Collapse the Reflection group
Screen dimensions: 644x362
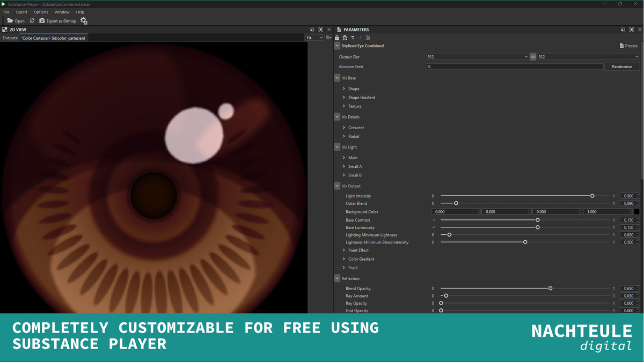click(x=337, y=278)
